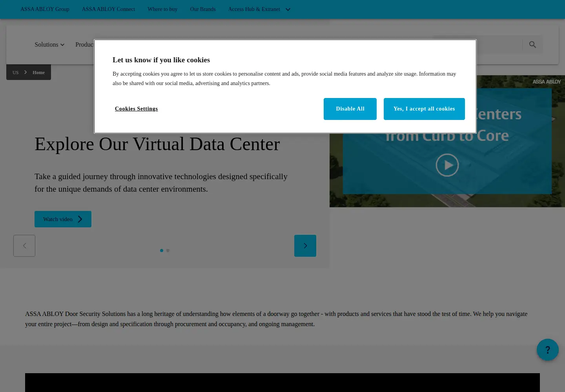This screenshot has width=565, height=392.
Task: Play the data center video
Action: click(x=447, y=165)
